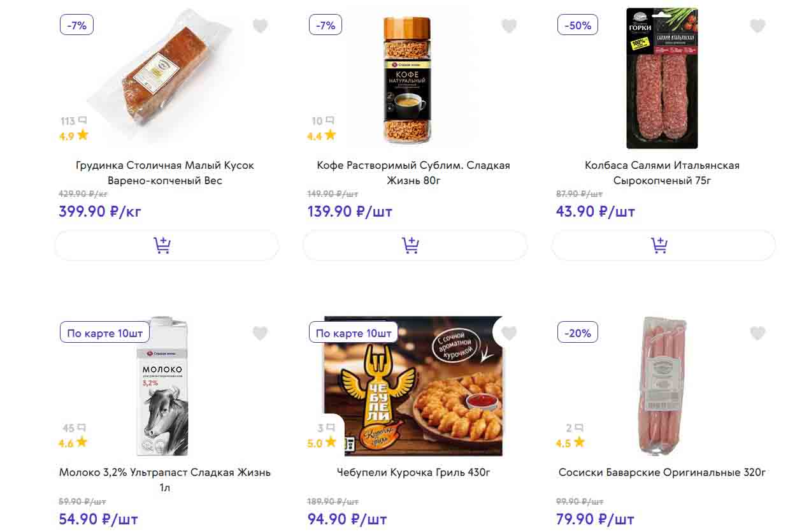Open reviews icon for Грудинка (113)
The width and height of the screenshot is (795, 532).
82,120
